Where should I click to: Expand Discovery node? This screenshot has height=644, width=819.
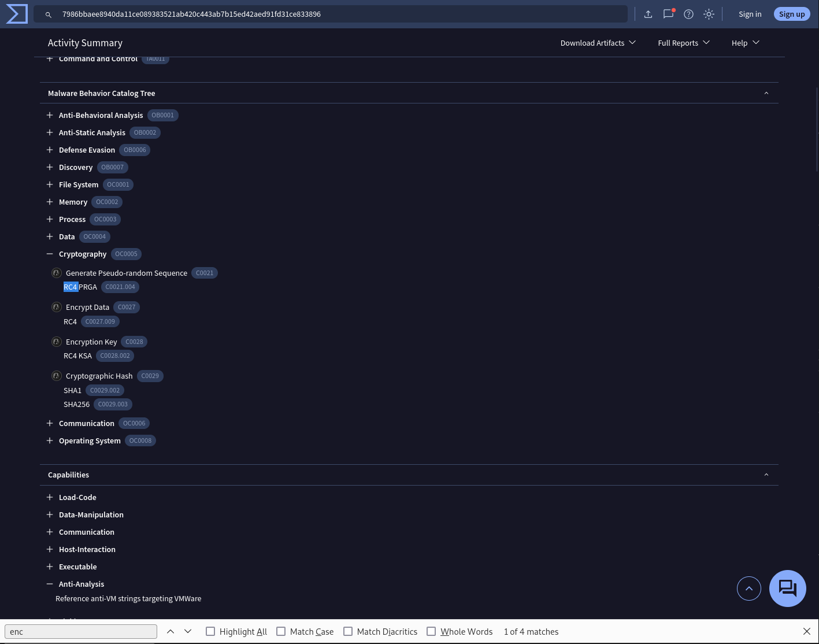click(x=50, y=167)
